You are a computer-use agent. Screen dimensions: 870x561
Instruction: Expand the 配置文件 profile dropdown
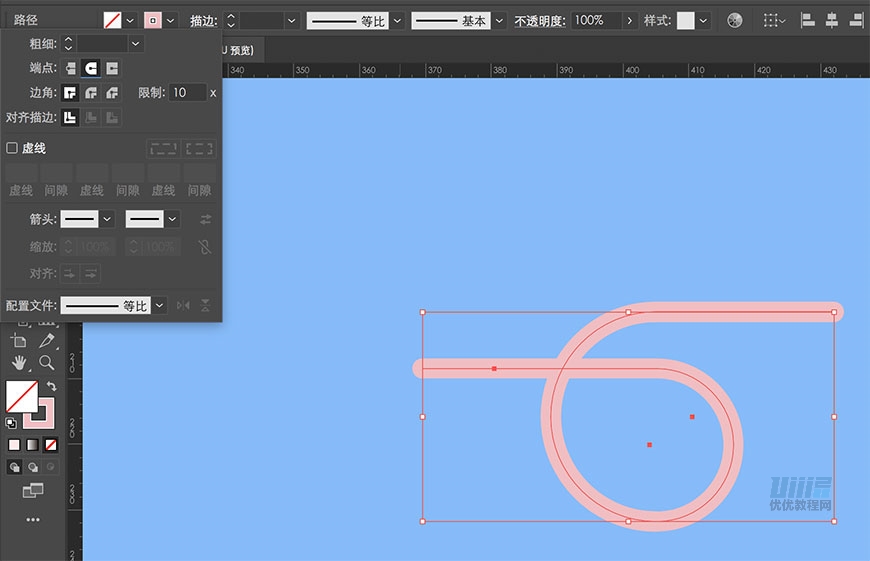(158, 305)
